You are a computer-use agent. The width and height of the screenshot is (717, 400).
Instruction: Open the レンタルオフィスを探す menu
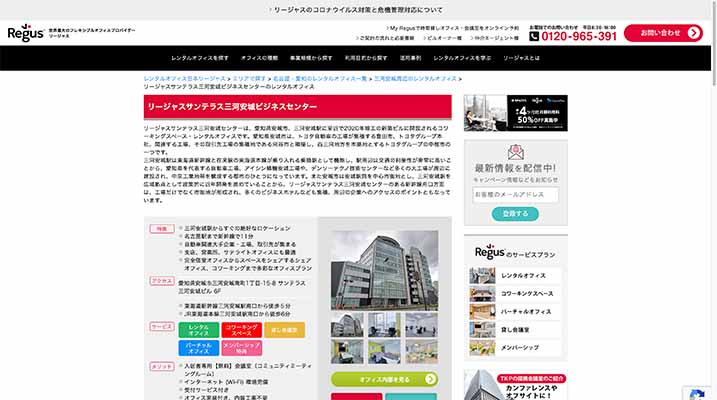tap(200, 58)
